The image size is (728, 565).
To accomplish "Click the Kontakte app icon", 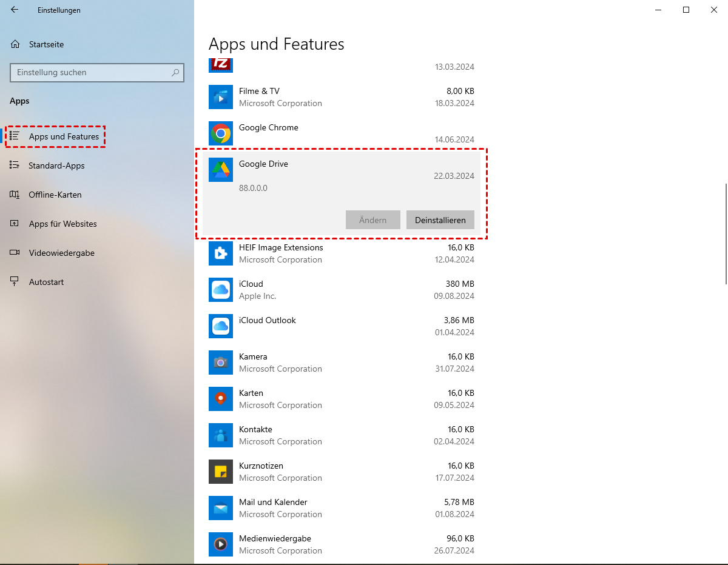I will pos(221,435).
